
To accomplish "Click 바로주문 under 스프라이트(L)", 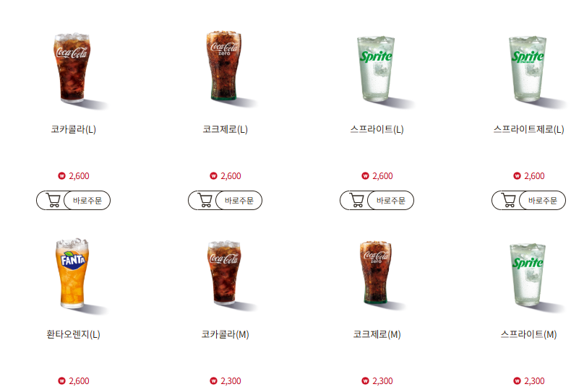I will 391,201.
